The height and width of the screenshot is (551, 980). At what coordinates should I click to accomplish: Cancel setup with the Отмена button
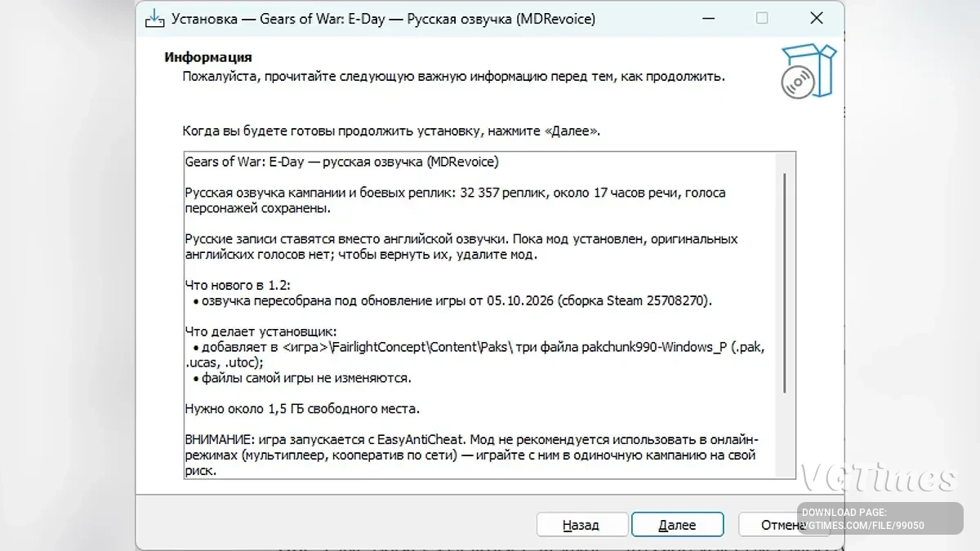tap(784, 525)
